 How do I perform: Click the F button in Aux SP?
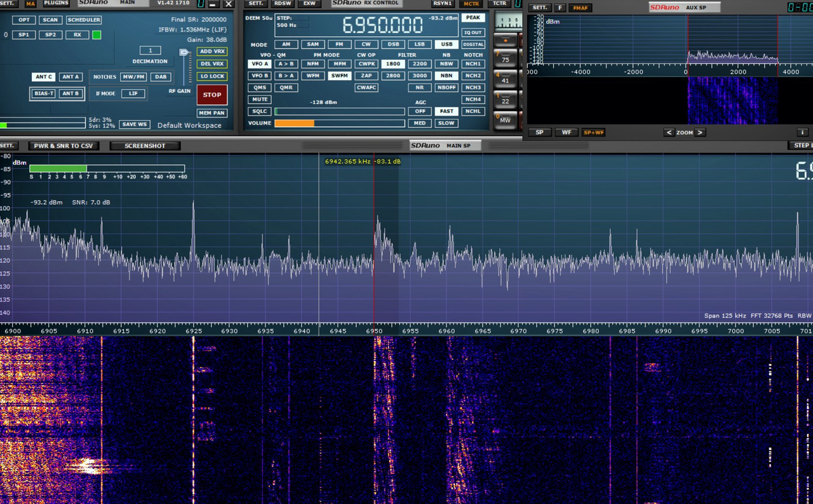[560, 8]
